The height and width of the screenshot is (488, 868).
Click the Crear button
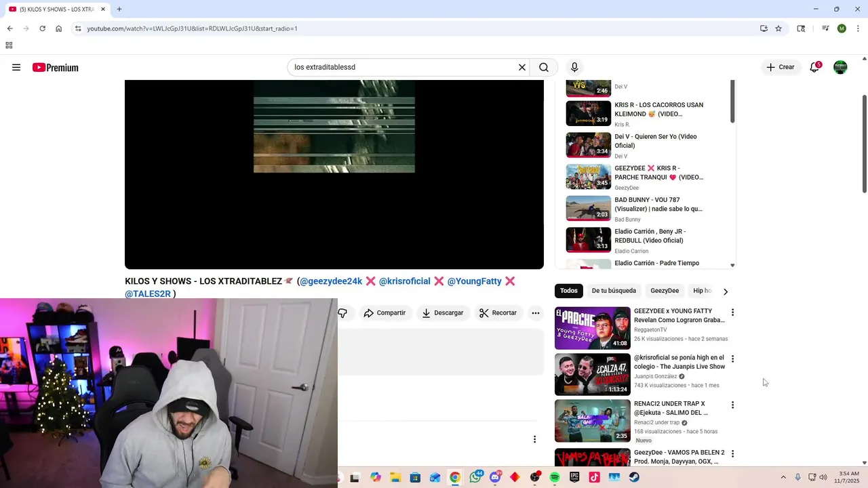pos(781,67)
